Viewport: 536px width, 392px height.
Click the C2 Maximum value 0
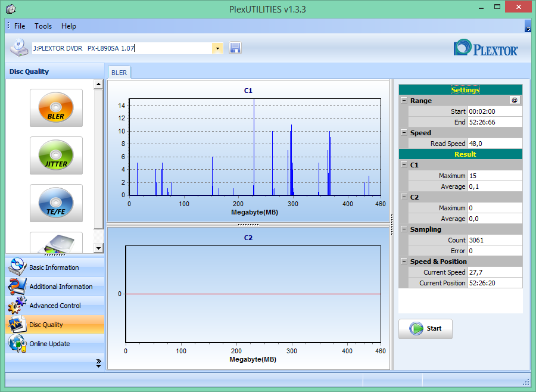tap(495, 208)
